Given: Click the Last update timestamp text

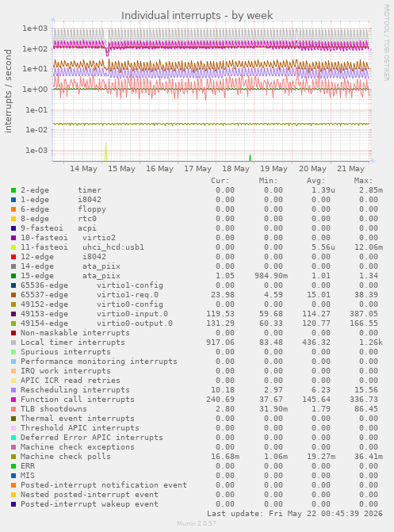Looking at the screenshot, I should click(295, 513).
